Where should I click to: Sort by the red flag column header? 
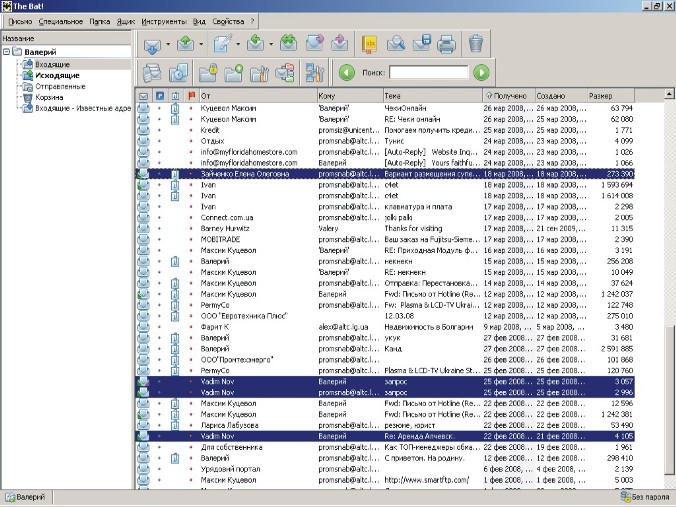point(191,96)
